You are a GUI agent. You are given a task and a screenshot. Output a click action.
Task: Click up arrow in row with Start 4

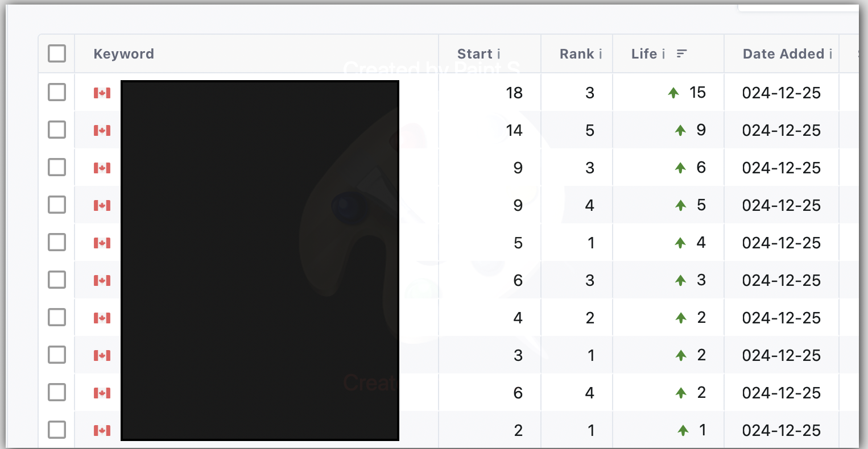(x=680, y=318)
